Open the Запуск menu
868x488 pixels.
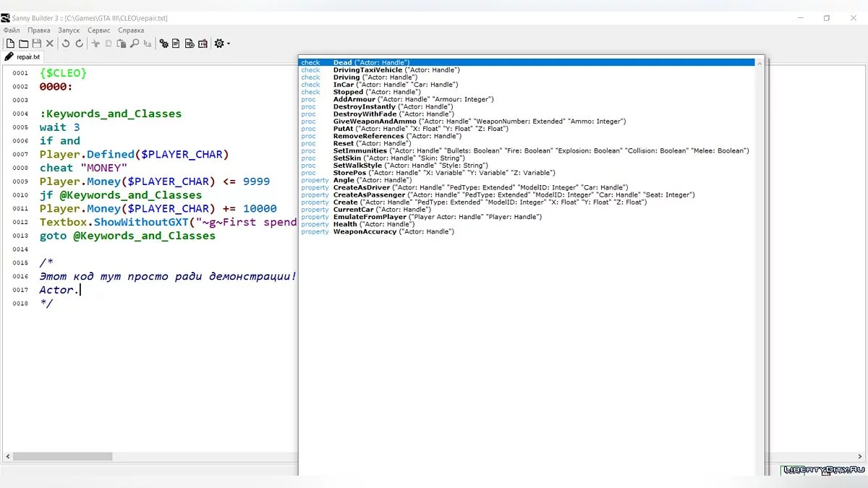point(69,30)
